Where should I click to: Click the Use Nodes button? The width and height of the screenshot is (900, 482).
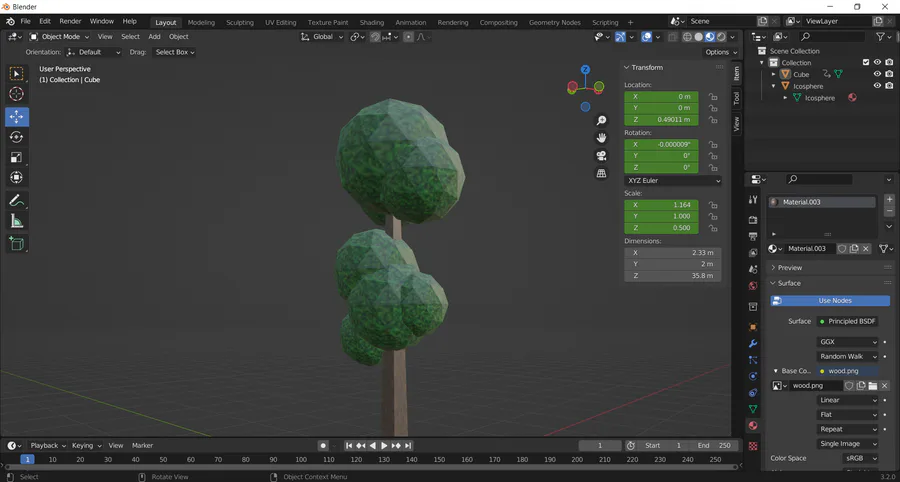(833, 301)
